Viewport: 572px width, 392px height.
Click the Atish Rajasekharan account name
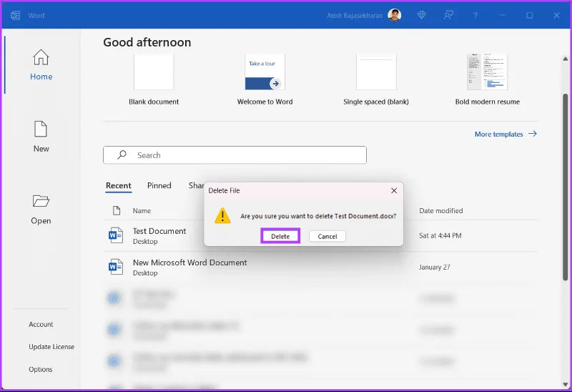pyautogui.click(x=355, y=15)
